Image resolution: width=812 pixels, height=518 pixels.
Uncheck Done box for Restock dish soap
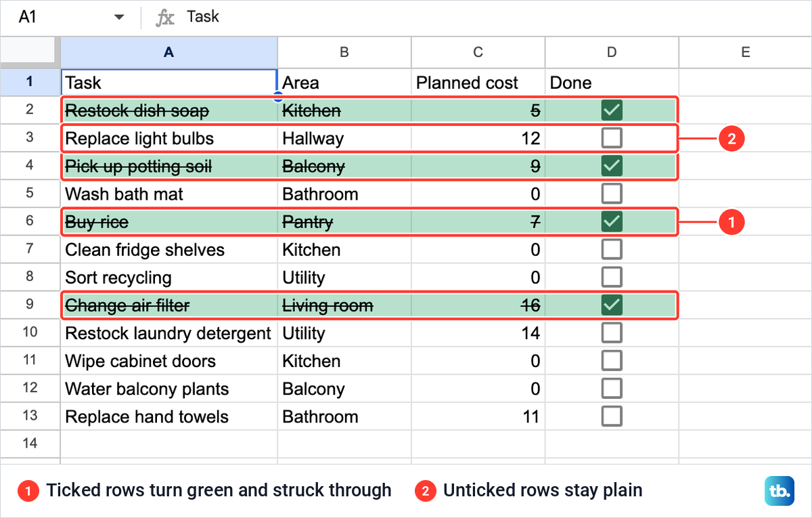612,110
